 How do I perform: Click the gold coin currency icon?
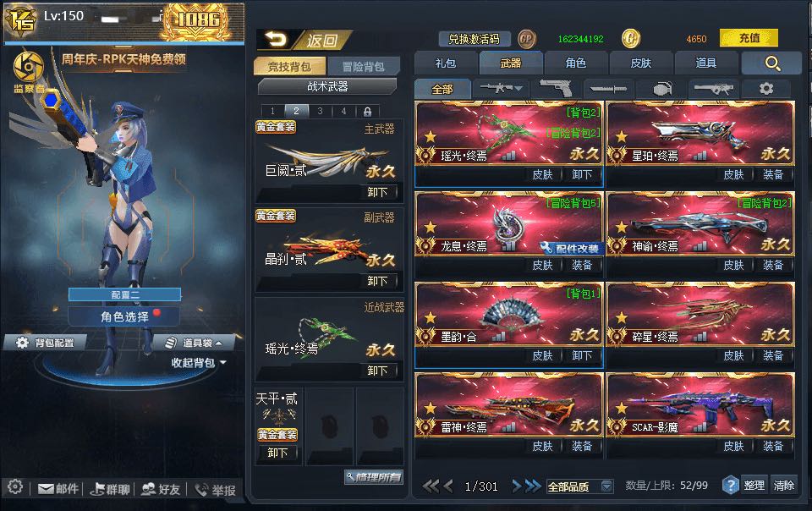[x=630, y=38]
